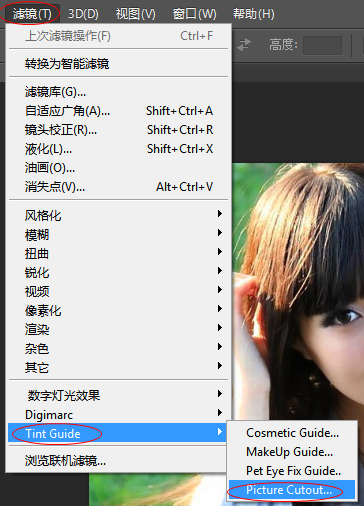Open Cosmetic Guide...
Image resolution: width=364 pixels, height=506 pixels.
pos(292,433)
